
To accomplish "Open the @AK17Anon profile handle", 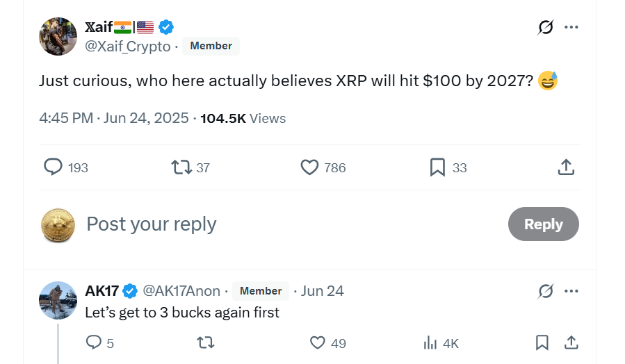I will click(x=181, y=291).
